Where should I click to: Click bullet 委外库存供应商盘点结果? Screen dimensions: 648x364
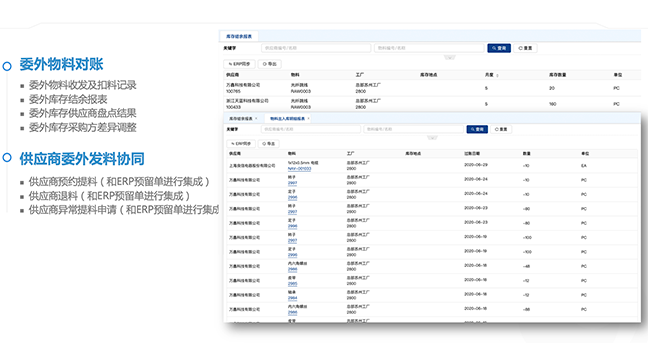82,113
